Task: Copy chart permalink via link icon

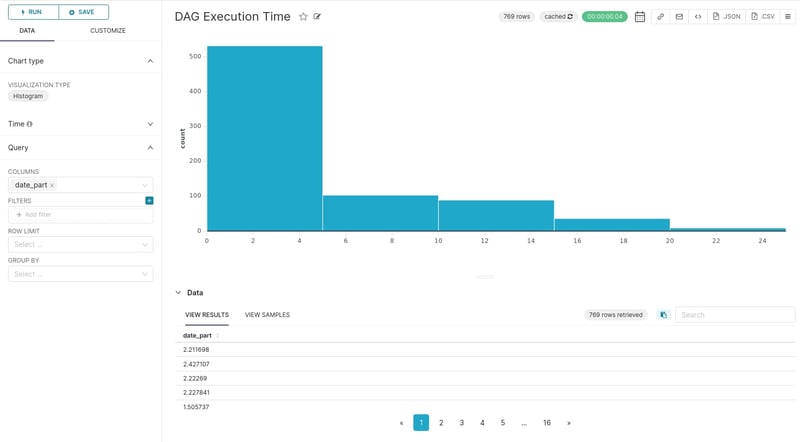Action: (660, 17)
